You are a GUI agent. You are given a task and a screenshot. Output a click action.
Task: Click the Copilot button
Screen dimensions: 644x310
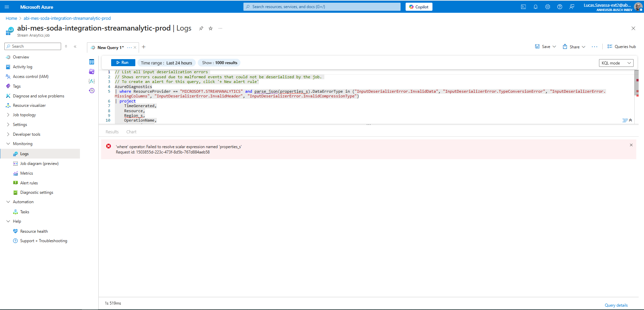[x=419, y=7]
